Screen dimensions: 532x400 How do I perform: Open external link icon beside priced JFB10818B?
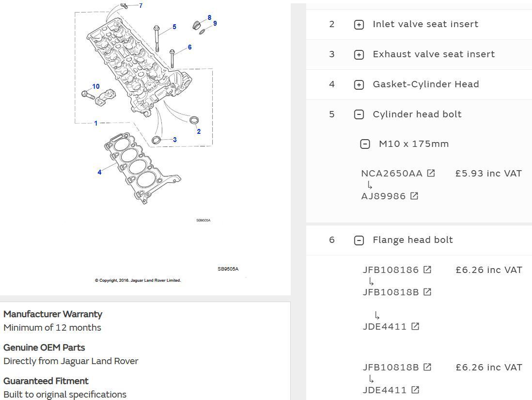pos(427,367)
